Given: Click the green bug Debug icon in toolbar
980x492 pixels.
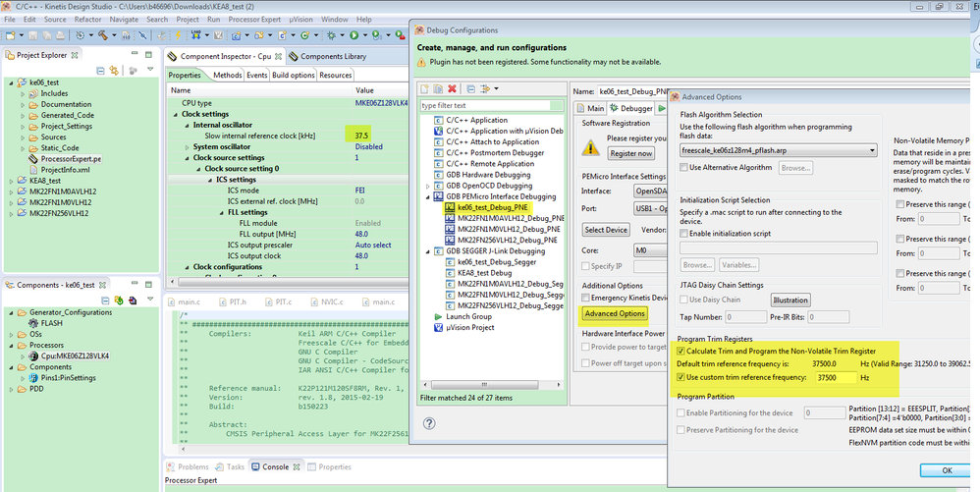Looking at the screenshot, I should (331, 35).
